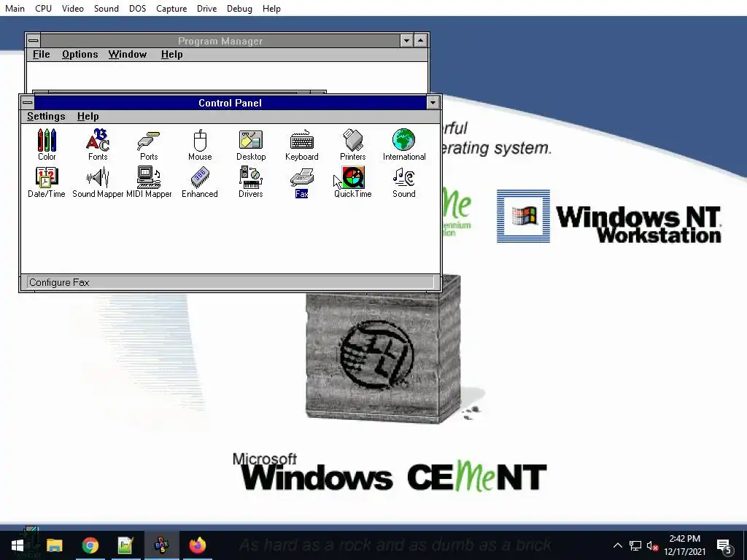The image size is (747, 560).
Task: Open DOSBox Video menu
Action: (x=72, y=9)
